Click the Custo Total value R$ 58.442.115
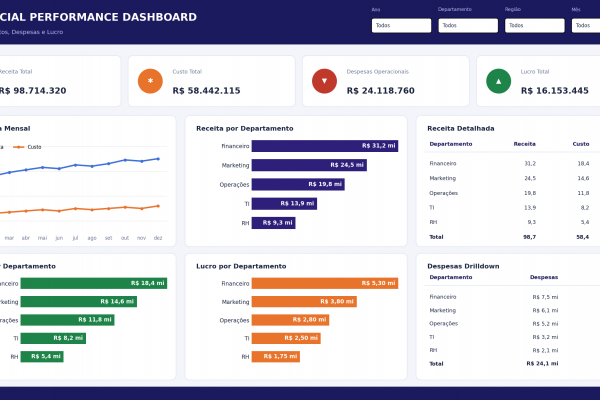Screen dimensions: 600x400 click(x=206, y=91)
